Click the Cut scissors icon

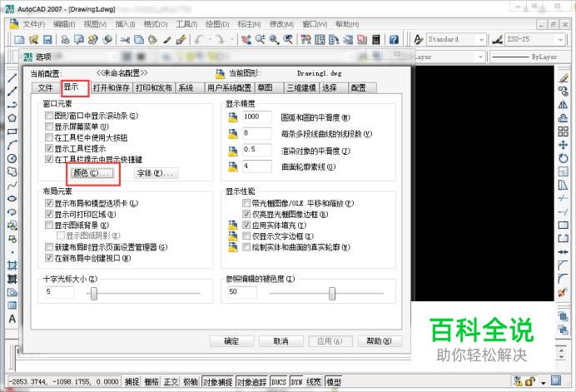pyautogui.click(x=125, y=39)
